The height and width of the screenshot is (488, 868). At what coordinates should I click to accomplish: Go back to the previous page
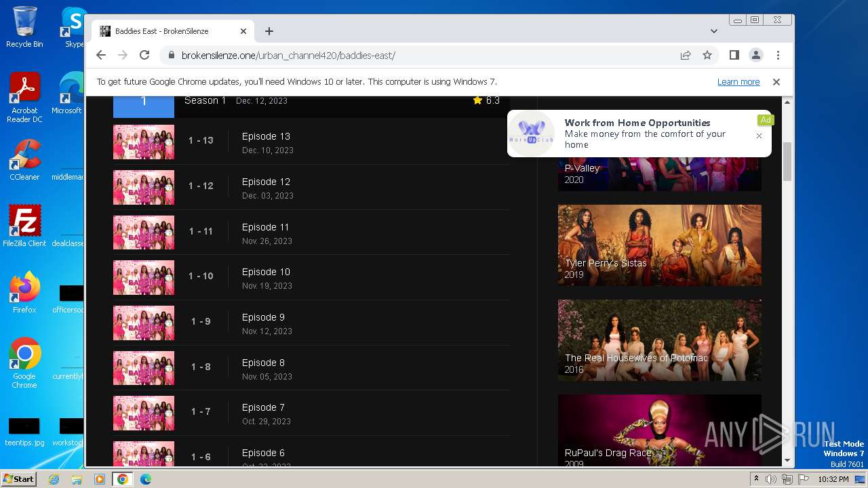tap(101, 55)
